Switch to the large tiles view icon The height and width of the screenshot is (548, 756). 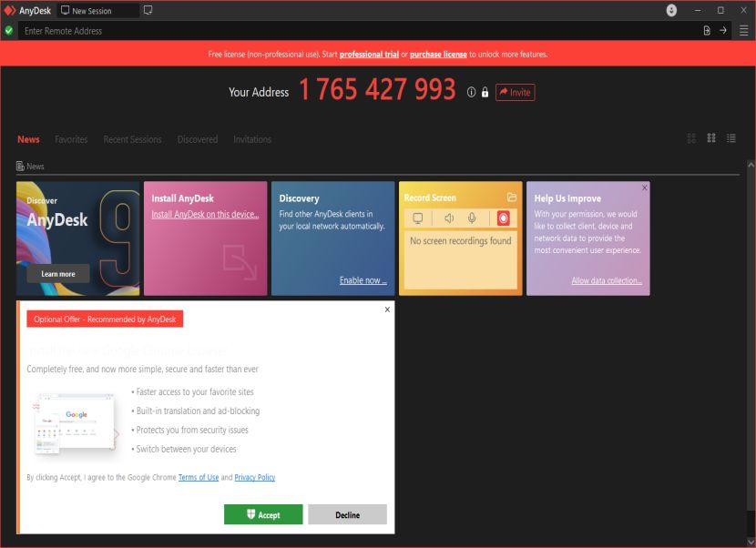point(691,138)
